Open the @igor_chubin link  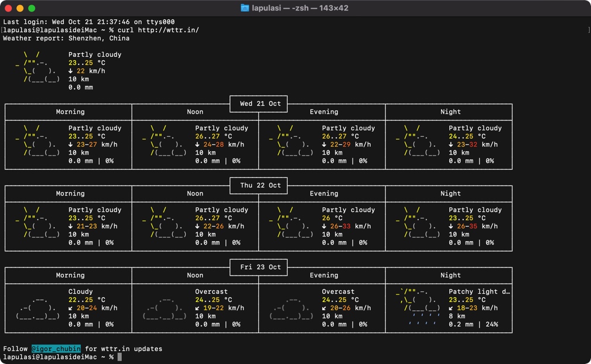point(56,349)
